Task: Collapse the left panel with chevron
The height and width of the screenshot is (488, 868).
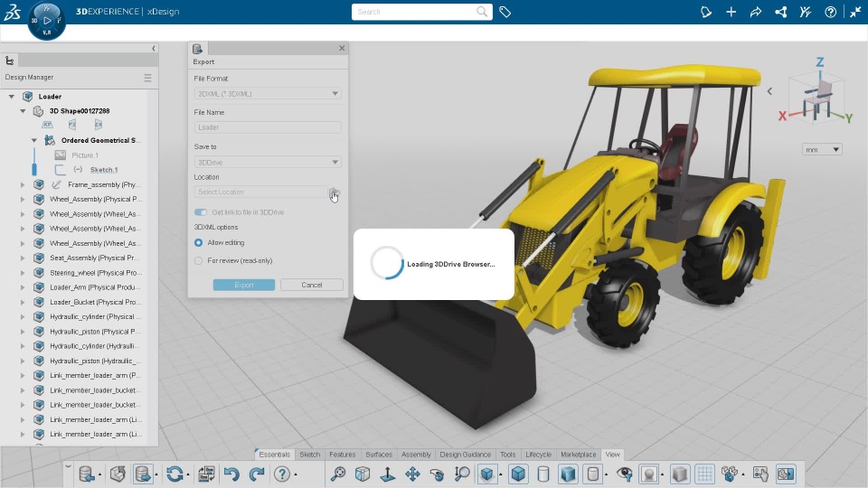Action: (x=154, y=49)
